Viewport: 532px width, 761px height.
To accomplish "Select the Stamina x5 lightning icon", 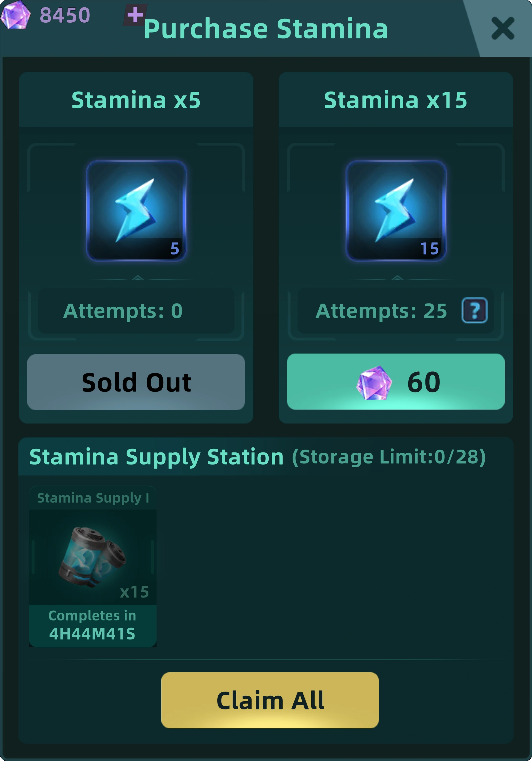I will click(136, 211).
